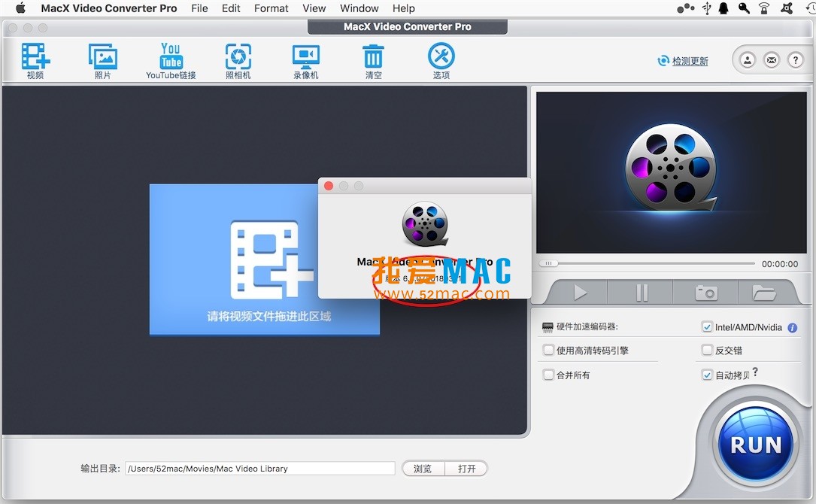Open the Apple menu
The width and height of the screenshot is (816, 504).
(x=21, y=8)
